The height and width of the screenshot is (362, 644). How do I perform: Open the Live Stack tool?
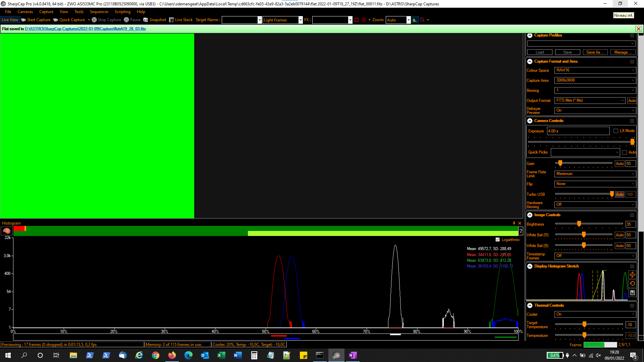pyautogui.click(x=181, y=20)
